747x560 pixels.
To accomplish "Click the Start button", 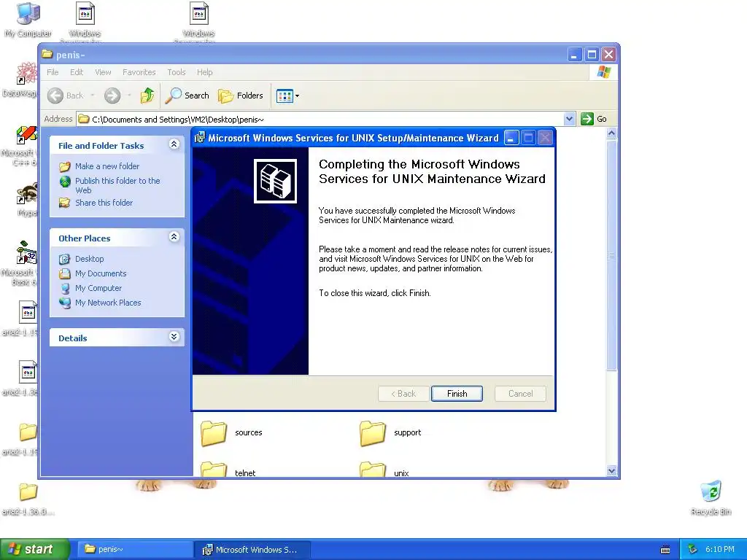I will pyautogui.click(x=34, y=550).
